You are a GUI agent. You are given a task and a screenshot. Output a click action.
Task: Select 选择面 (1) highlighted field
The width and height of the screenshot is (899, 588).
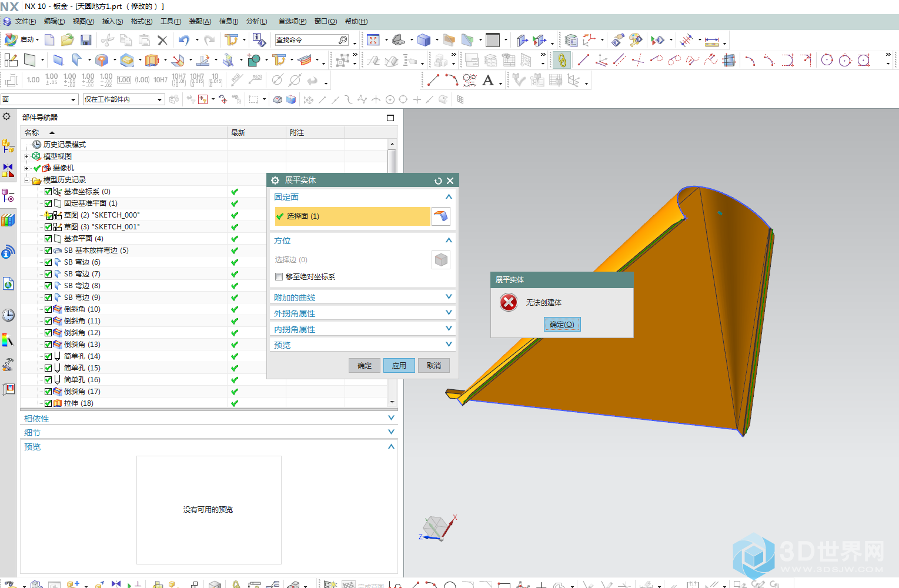(352, 216)
